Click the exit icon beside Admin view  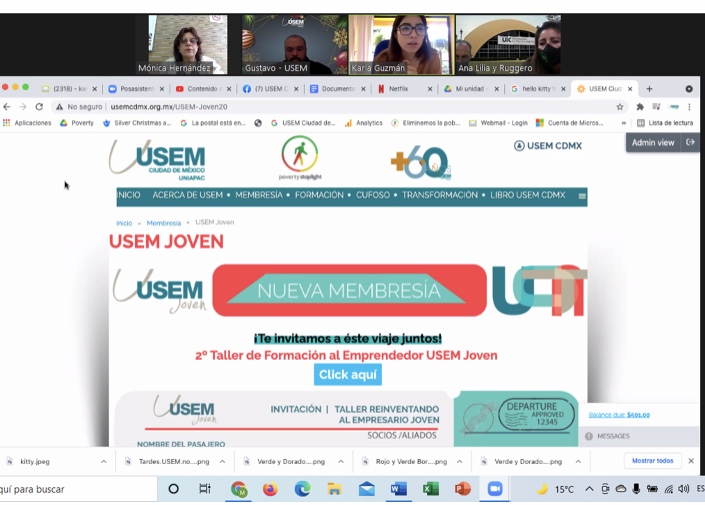click(690, 142)
